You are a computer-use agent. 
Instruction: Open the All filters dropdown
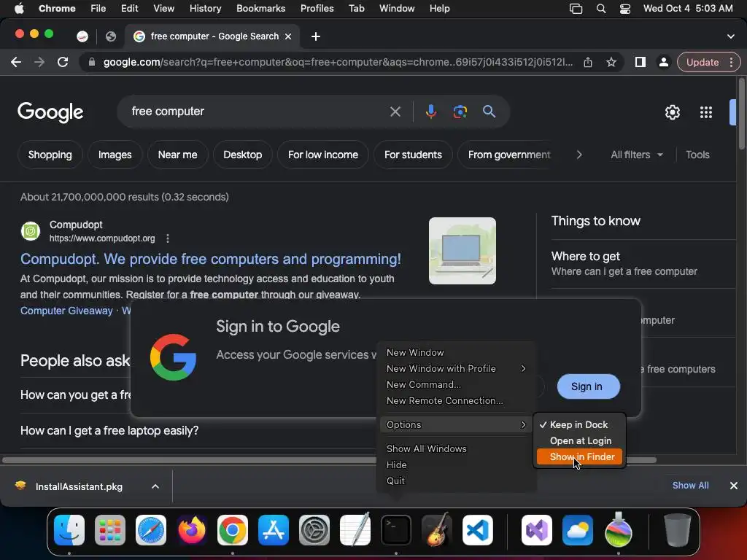point(636,155)
